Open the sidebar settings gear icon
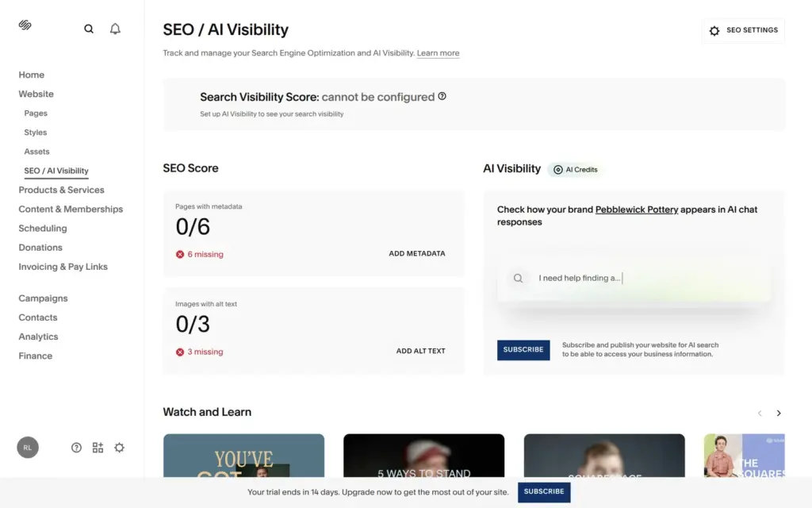The height and width of the screenshot is (508, 812). [x=120, y=448]
